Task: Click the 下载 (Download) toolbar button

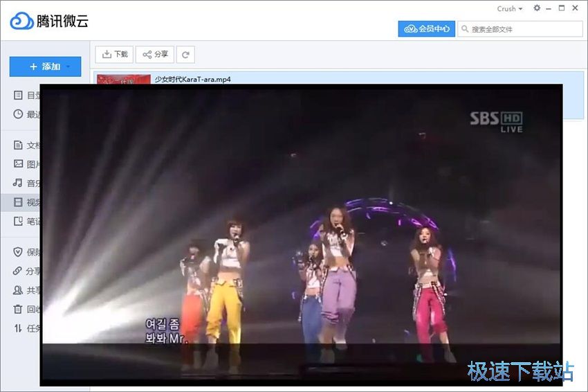Action: coord(115,55)
